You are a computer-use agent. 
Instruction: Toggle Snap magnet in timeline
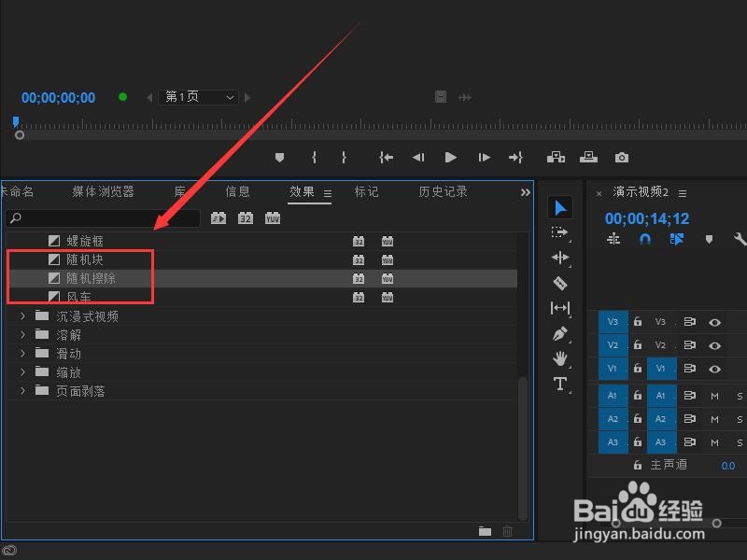(645, 239)
